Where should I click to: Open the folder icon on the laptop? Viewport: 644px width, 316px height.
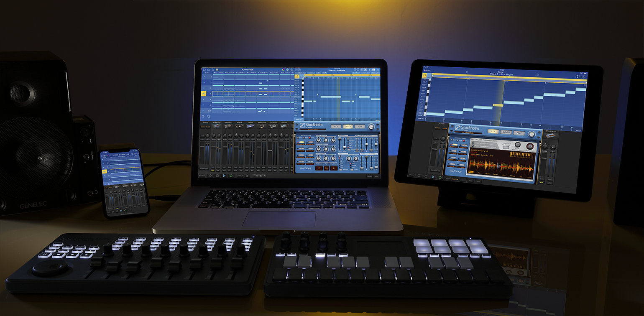204,69
